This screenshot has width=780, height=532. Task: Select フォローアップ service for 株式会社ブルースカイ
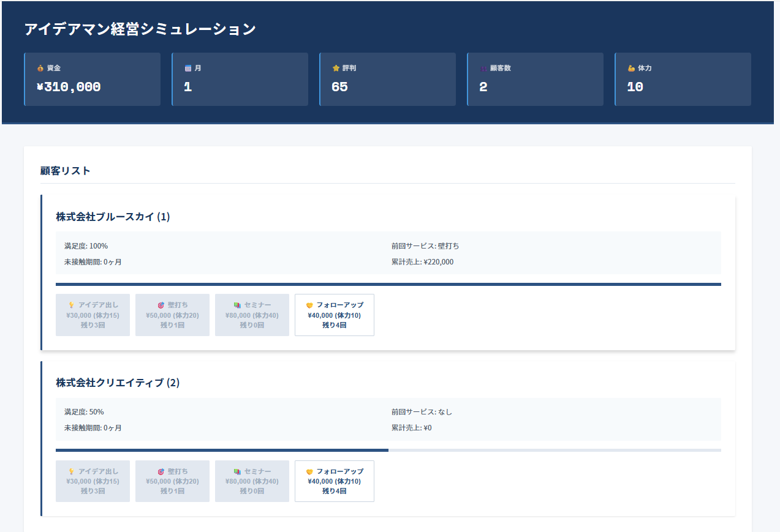pos(335,315)
